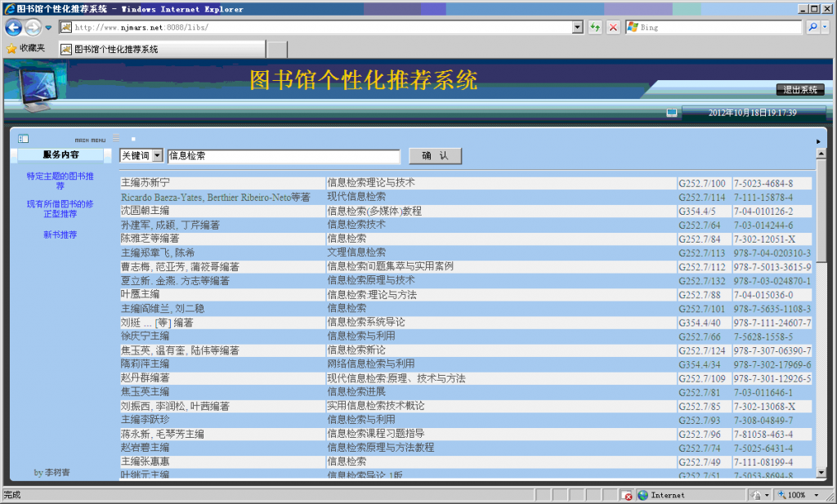
Task: Click the red Stop loading icon
Action: [x=613, y=27]
